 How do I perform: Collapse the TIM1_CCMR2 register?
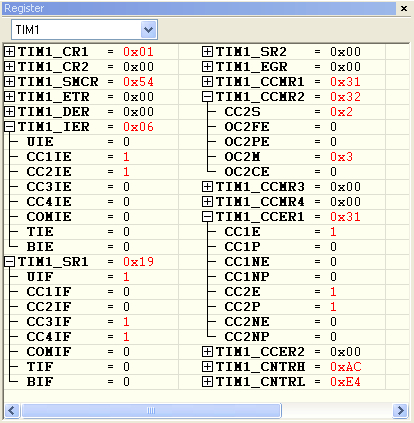(207, 97)
